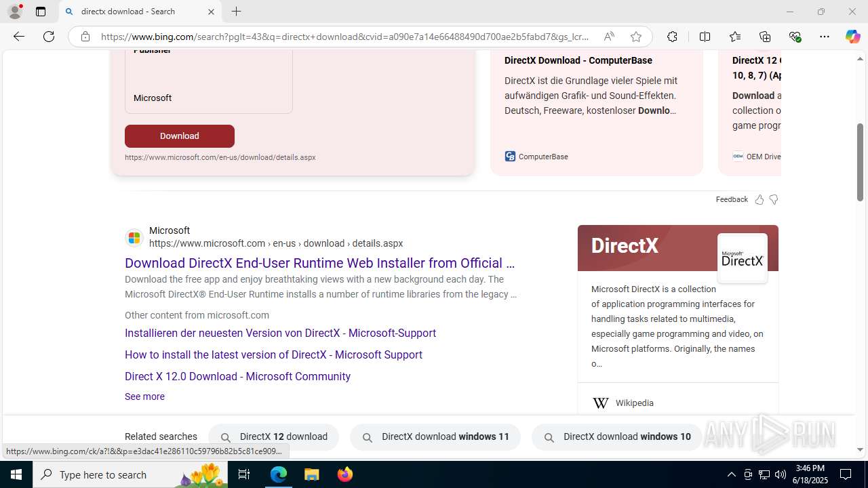Toggle Split screen view
This screenshot has height=488, width=868.
coord(705,37)
